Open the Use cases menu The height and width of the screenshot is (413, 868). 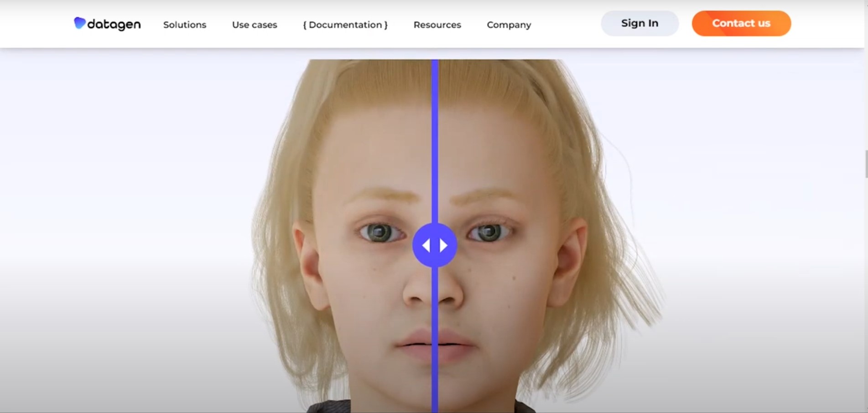(255, 25)
